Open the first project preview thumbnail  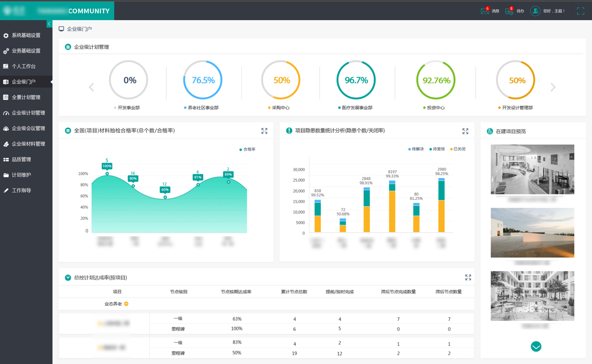point(532,169)
